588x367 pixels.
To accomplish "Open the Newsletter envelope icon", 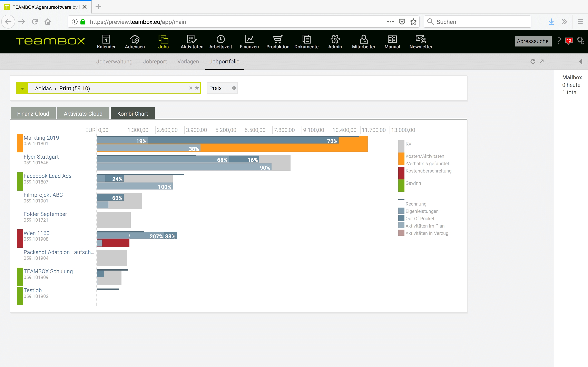I will click(x=421, y=39).
